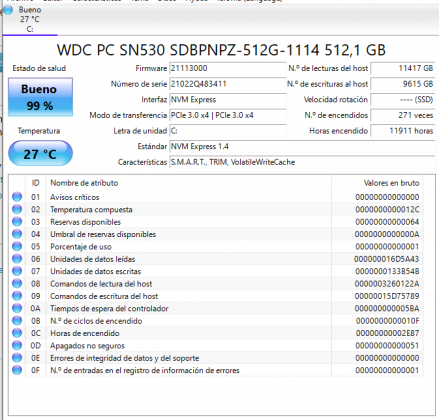Select the Avisos críticos attribute name
The height and width of the screenshot is (420, 439).
(75, 197)
